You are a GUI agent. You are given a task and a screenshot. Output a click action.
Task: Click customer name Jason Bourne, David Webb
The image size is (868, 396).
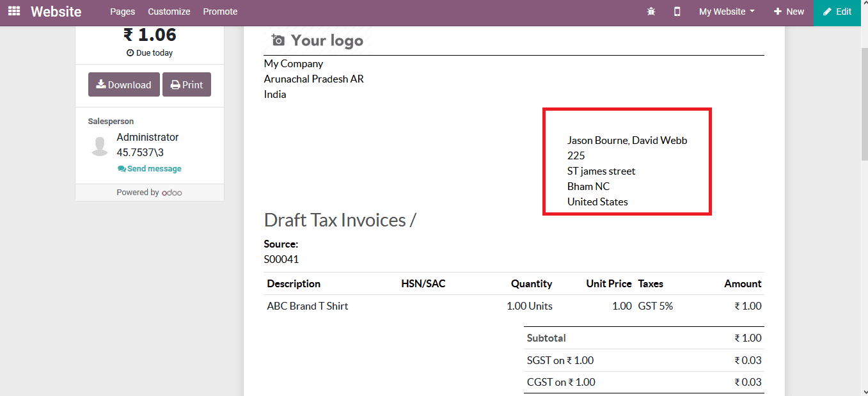627,140
